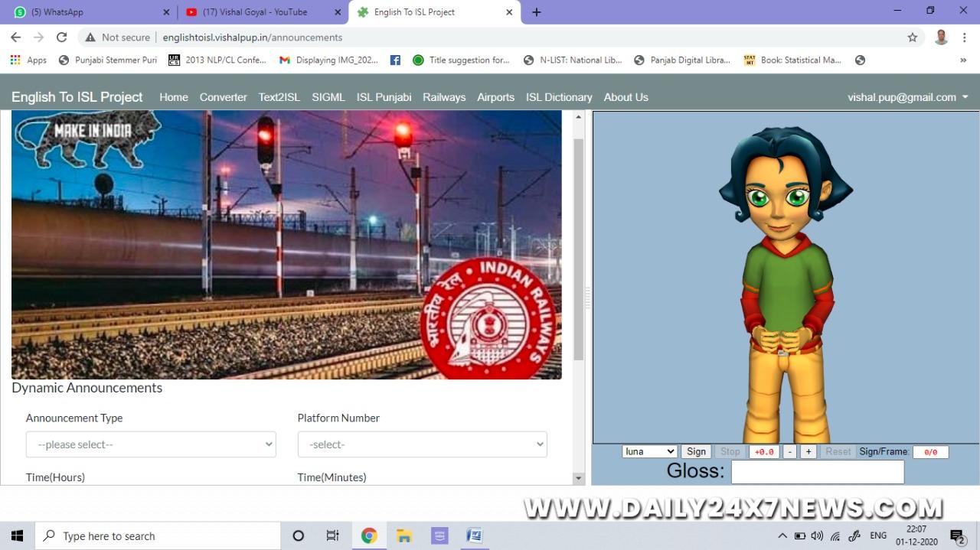Screen dimensions: 980x550
Task: Open Chrome from the taskbar
Action: (369, 535)
